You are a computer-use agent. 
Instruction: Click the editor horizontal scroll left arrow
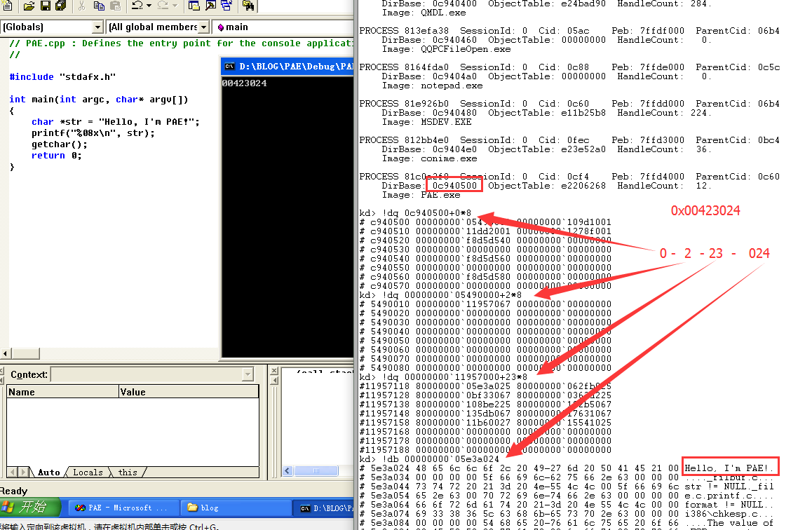pos(5,353)
